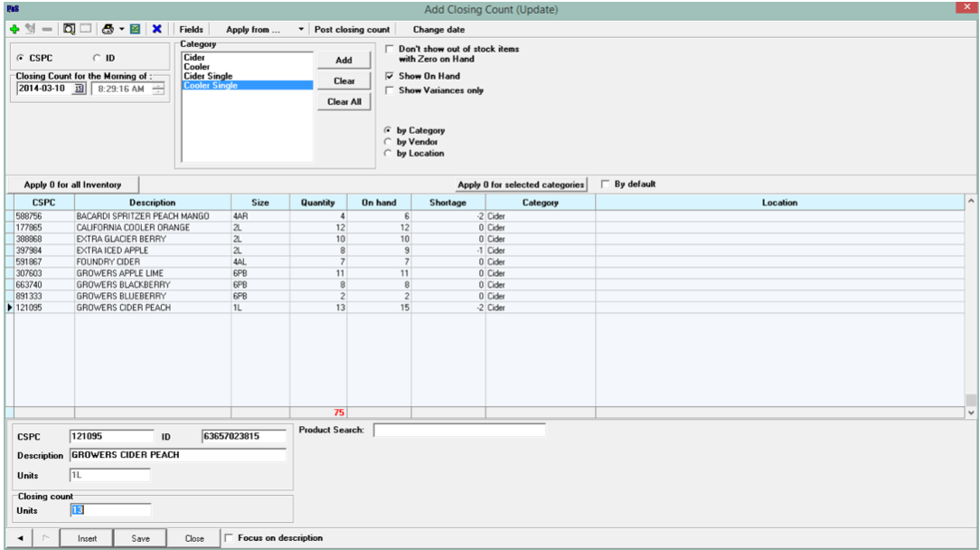Viewport: 980px width, 550px height.
Task: Toggle Don't show out of stock items checkbox
Action: (390, 49)
